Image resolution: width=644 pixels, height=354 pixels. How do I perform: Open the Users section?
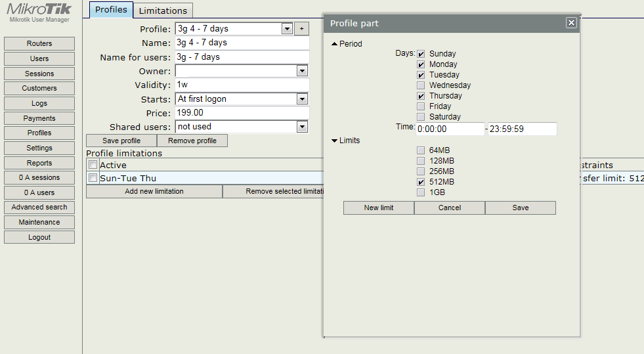point(39,58)
